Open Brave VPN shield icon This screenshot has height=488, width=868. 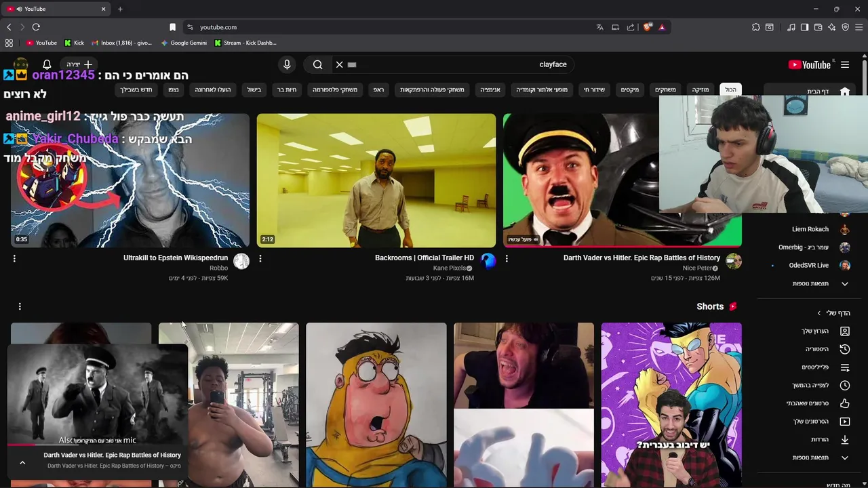(845, 27)
